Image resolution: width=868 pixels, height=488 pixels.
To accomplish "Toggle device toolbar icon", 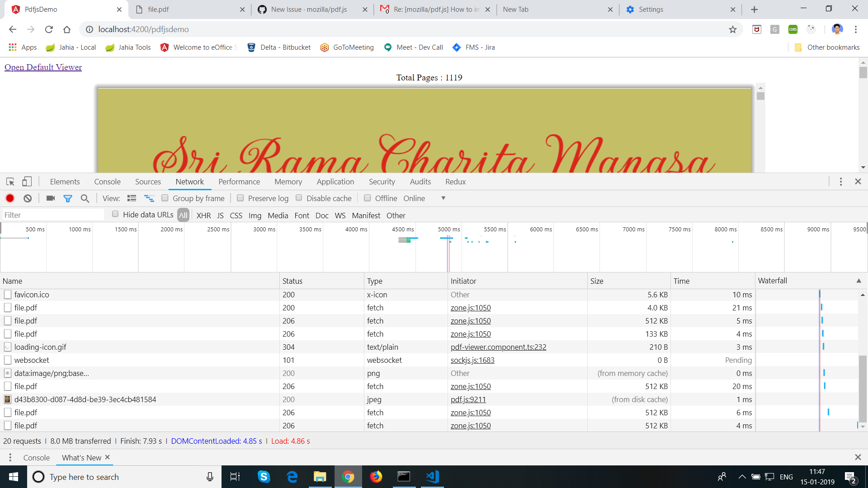I will tap(27, 182).
